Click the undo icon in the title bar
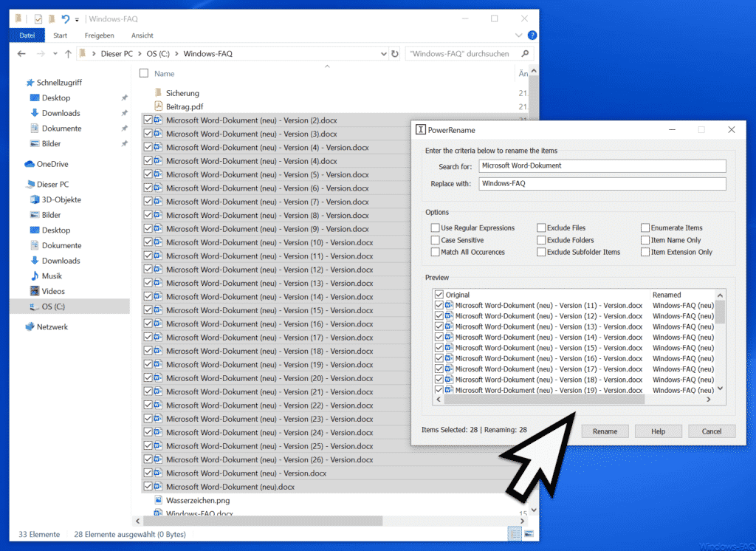 pyautogui.click(x=66, y=18)
